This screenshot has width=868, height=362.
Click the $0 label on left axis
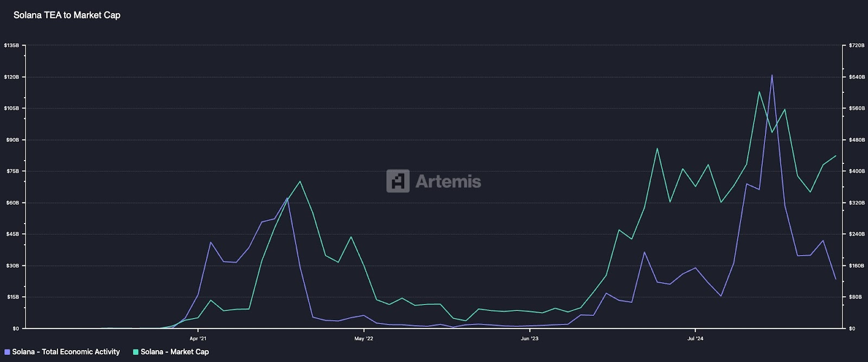(16, 329)
